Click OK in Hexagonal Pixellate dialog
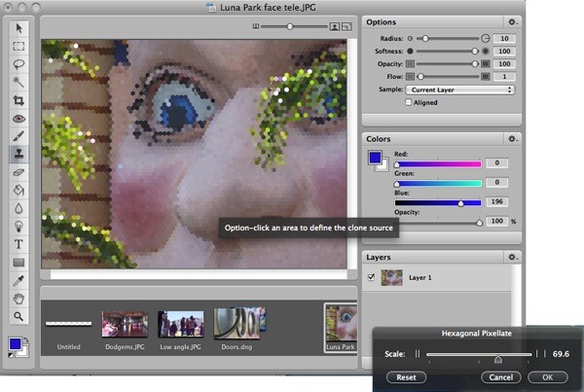The image size is (584, 392). pos(547,377)
